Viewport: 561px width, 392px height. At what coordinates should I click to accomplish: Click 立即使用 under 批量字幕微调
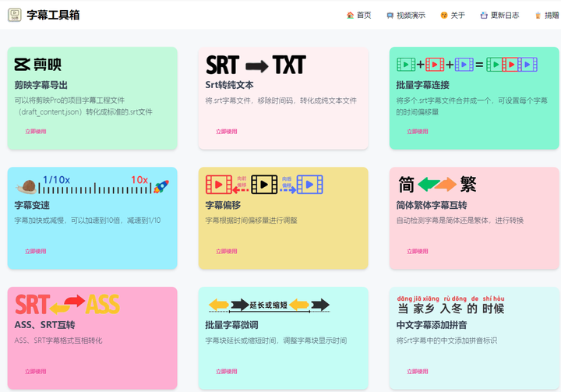(x=227, y=372)
